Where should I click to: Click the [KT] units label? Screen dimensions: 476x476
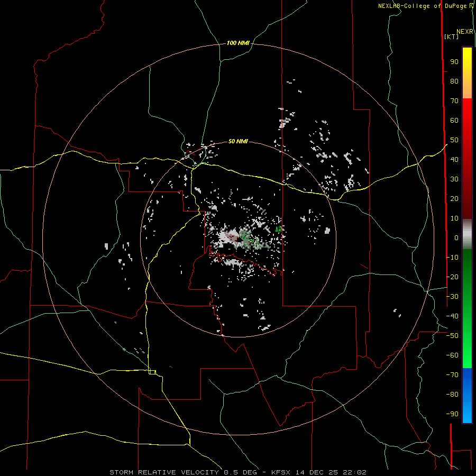(x=451, y=36)
